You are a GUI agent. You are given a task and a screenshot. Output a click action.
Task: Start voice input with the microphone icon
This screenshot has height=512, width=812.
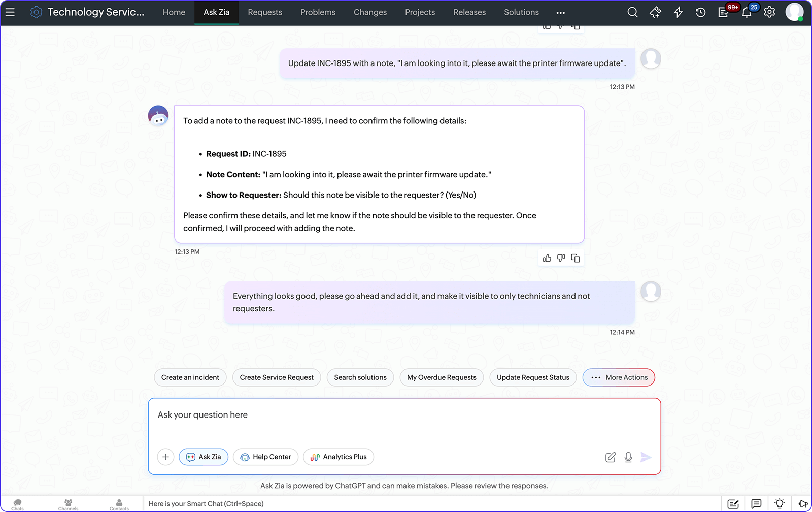[628, 457]
